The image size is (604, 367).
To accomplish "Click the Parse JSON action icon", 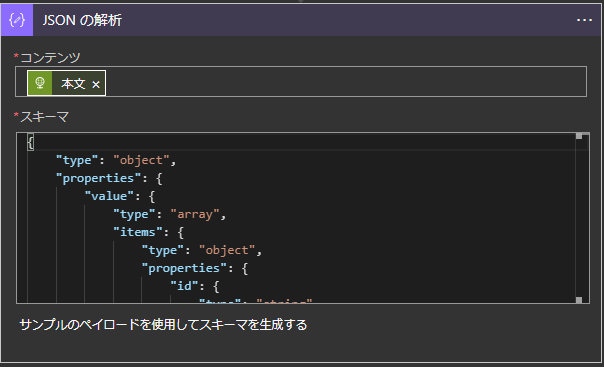I will (17, 20).
